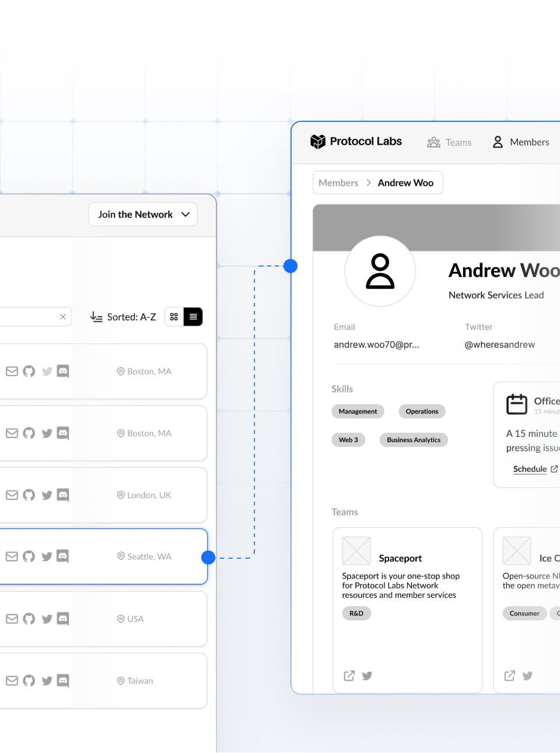Switch to list view layout
Screen dimensions: 560x753
tap(193, 317)
